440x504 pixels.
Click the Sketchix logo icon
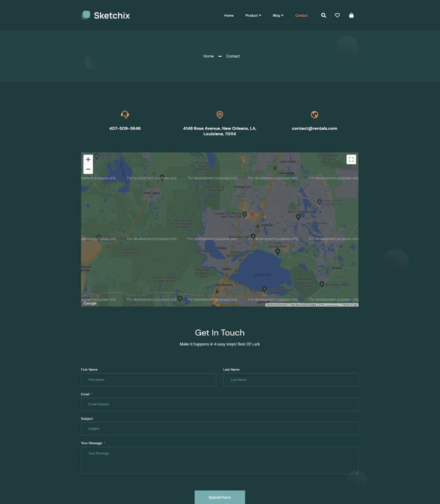pyautogui.click(x=86, y=15)
